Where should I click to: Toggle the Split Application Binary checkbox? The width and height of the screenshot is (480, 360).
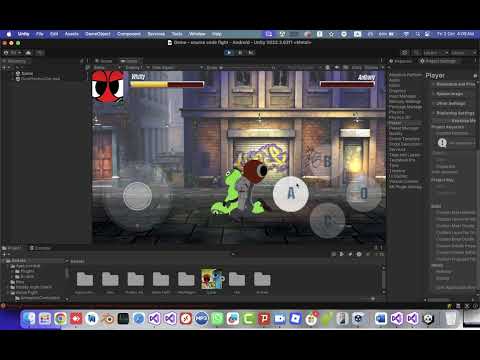point(455,287)
